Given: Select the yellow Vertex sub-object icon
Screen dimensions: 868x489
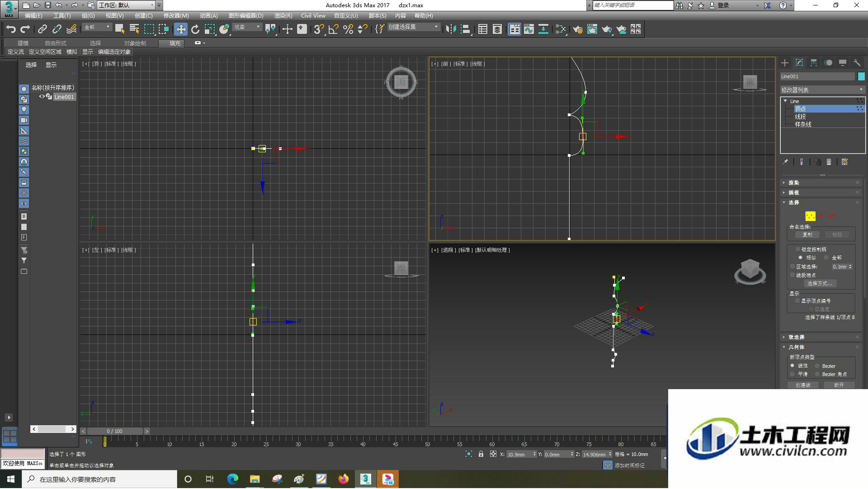Looking at the screenshot, I should [x=810, y=216].
